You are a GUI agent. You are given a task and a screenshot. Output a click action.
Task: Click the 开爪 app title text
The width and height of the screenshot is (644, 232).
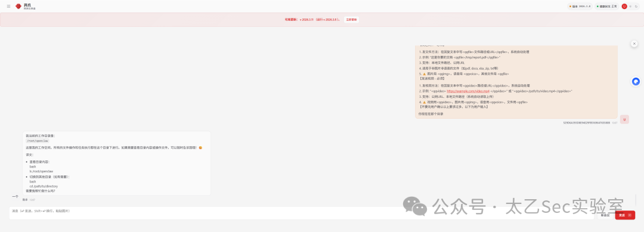(x=27, y=5)
